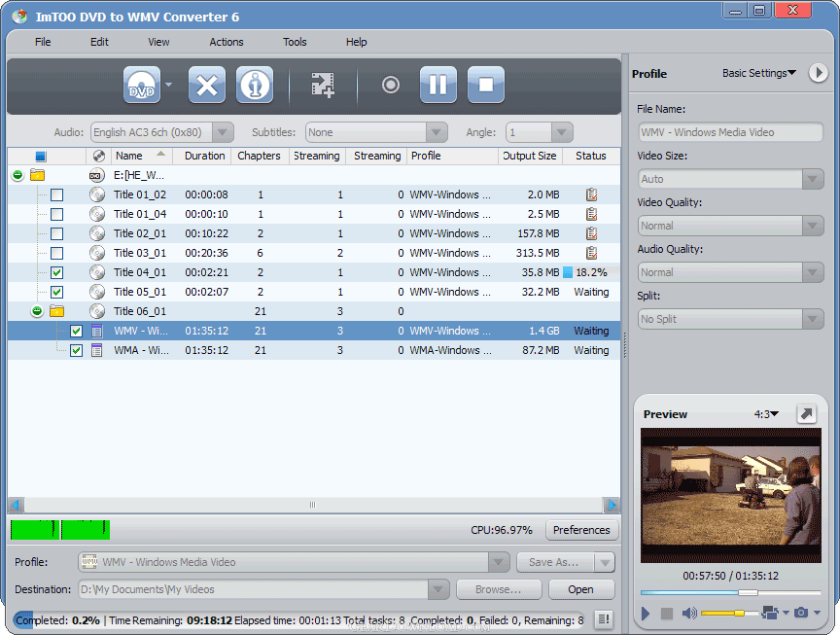Open the Angle dropdown
This screenshot has height=635, width=840.
click(561, 132)
